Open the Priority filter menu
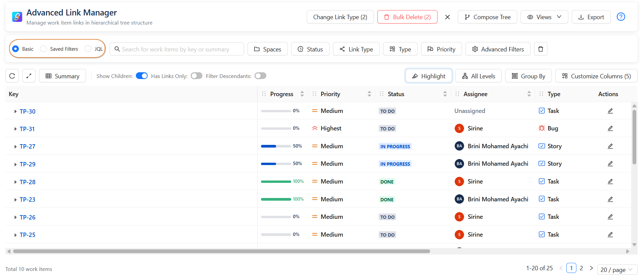This screenshot has width=644, height=280. click(441, 49)
